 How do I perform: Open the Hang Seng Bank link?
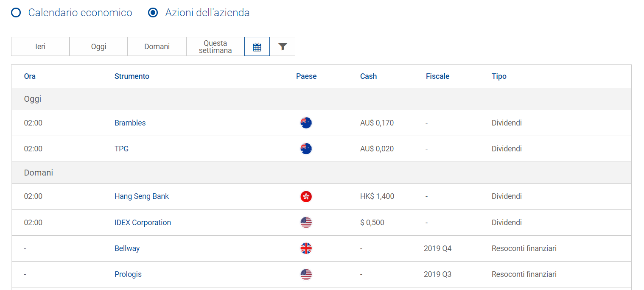coord(142,196)
